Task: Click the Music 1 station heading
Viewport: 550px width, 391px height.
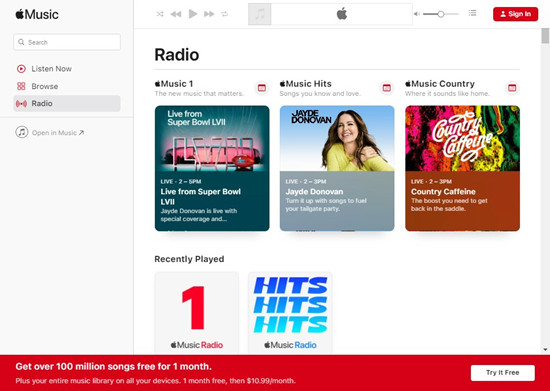Action: click(x=174, y=84)
